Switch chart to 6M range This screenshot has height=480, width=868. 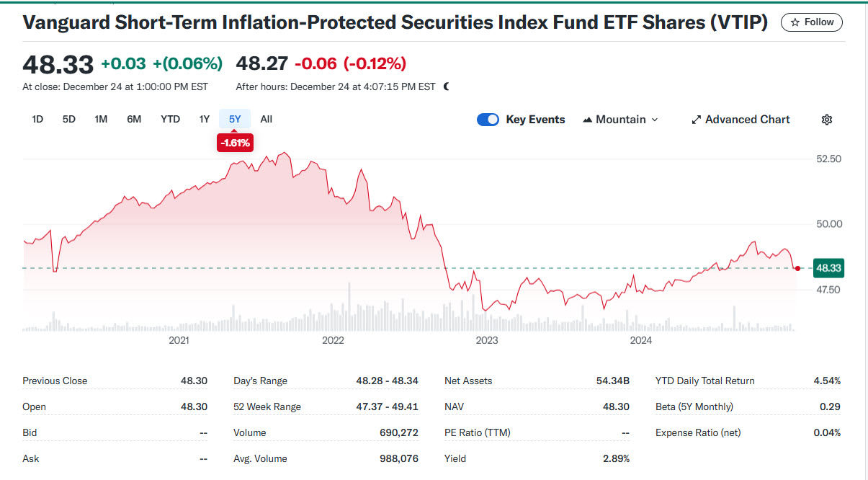tap(134, 119)
